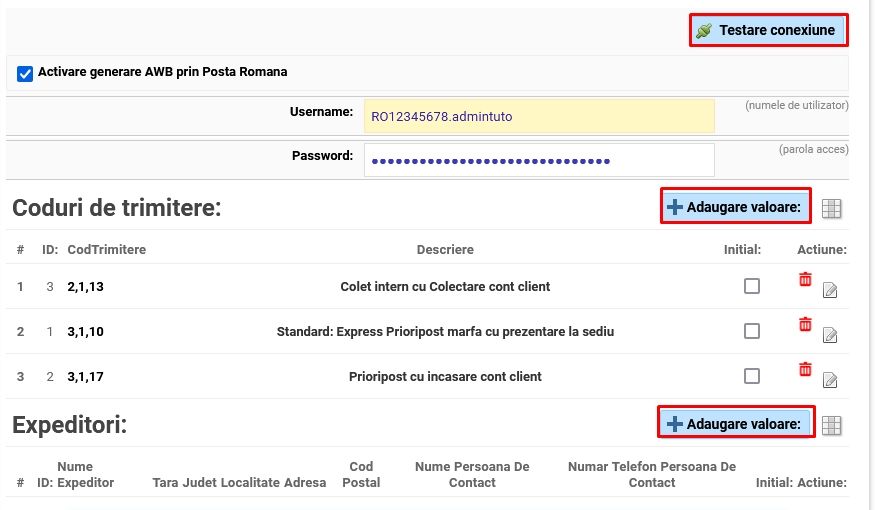Click the Descriere column header
Image resolution: width=875 pixels, height=510 pixels.
click(x=445, y=249)
